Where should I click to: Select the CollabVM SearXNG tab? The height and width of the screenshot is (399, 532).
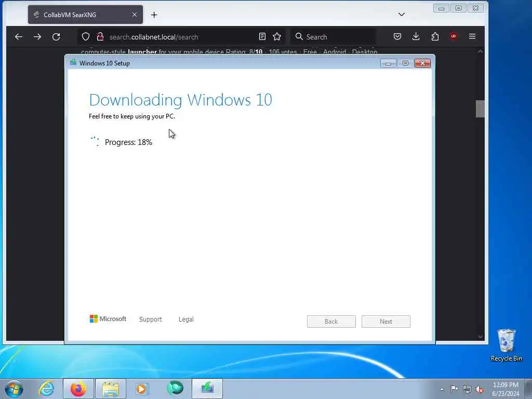click(x=86, y=15)
